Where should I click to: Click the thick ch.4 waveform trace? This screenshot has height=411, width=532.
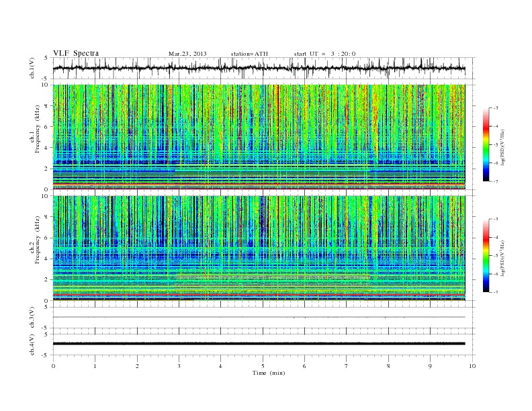pos(259,344)
